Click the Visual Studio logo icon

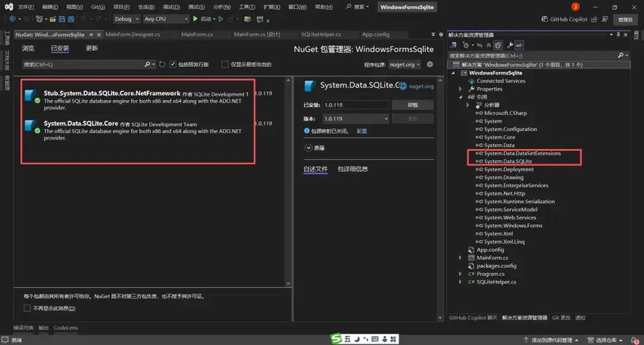8,7
